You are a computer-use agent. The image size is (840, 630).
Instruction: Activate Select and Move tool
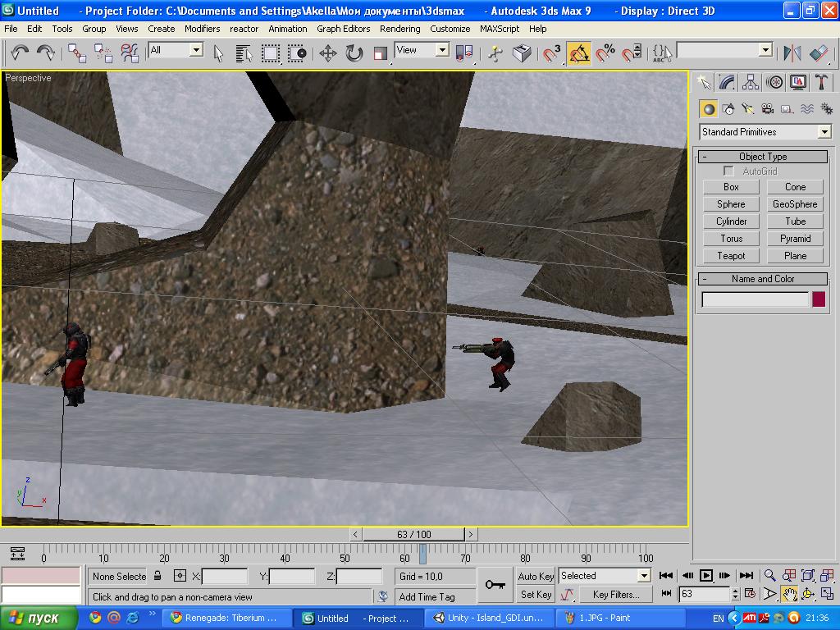click(x=328, y=53)
